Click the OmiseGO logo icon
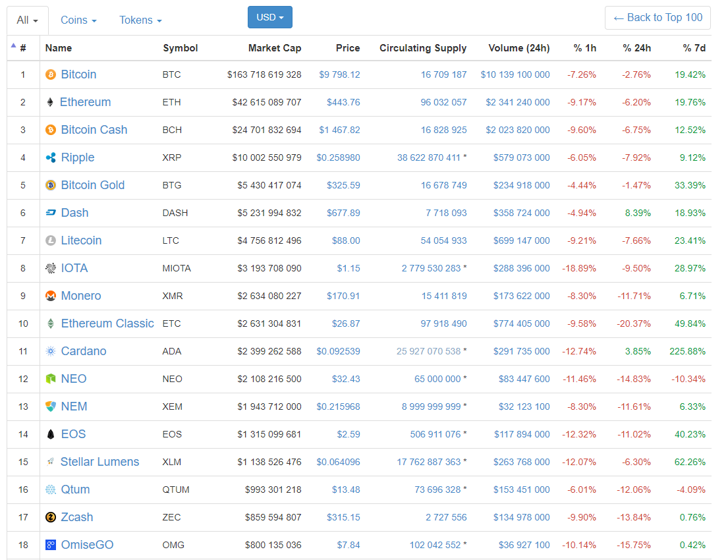This screenshot has width=728, height=560. [51, 545]
